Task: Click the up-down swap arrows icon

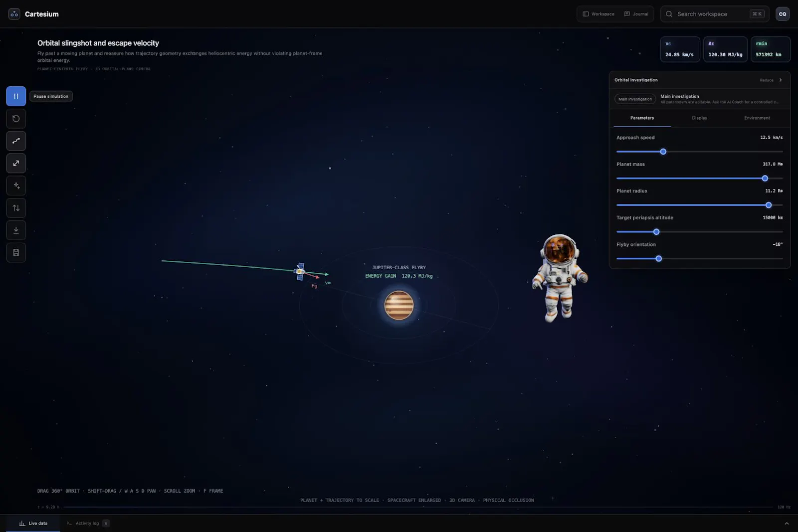Action: click(16, 208)
